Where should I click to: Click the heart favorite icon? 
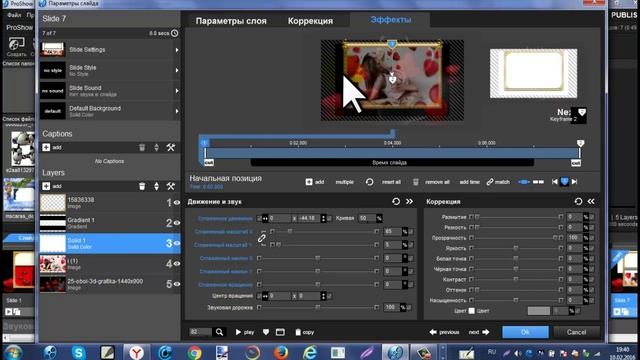pyautogui.click(x=266, y=332)
